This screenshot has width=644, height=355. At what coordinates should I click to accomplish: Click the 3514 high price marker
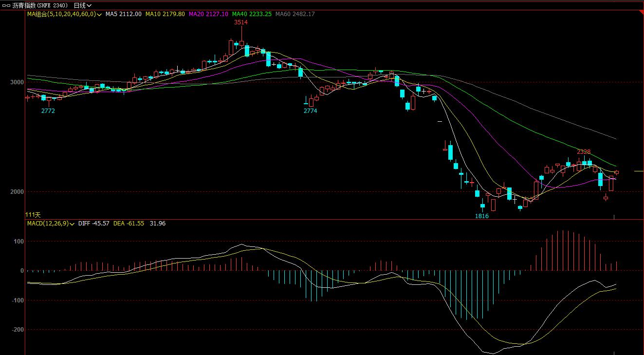coord(240,22)
